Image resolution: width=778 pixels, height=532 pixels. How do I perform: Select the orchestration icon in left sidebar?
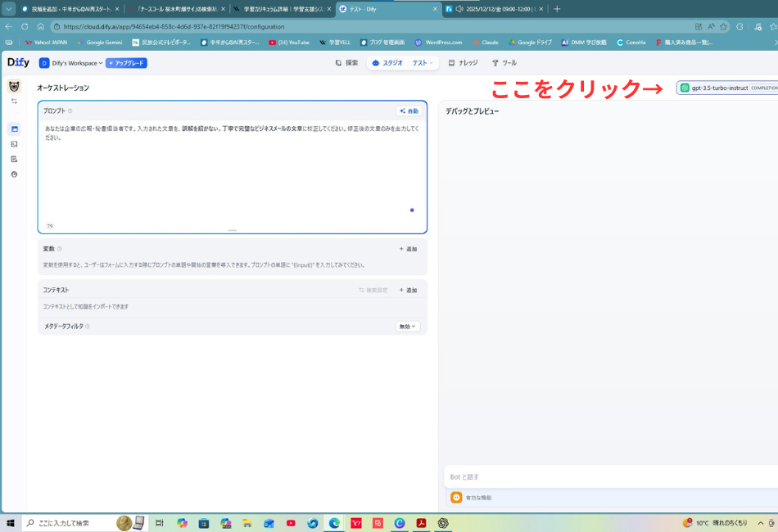14,128
